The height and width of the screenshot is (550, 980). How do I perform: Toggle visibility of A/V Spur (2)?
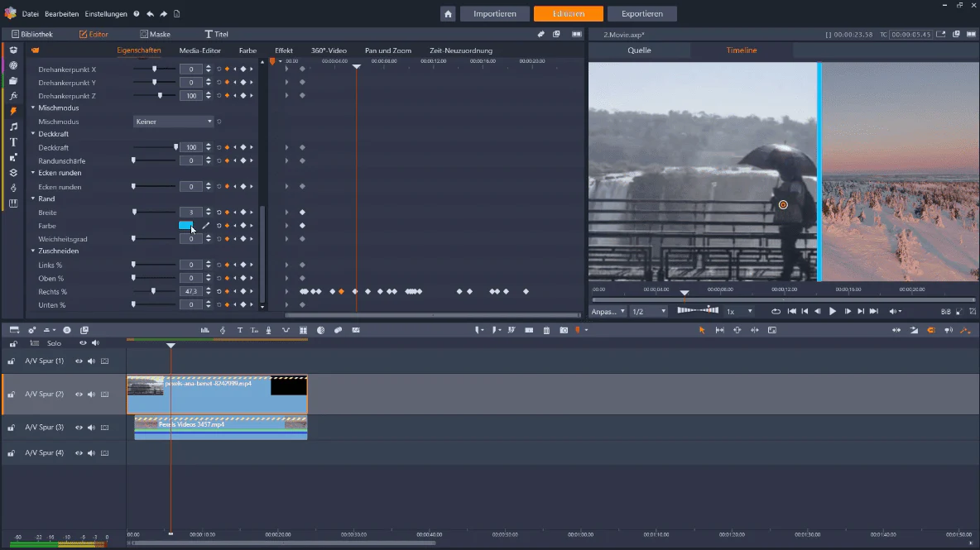tap(79, 395)
